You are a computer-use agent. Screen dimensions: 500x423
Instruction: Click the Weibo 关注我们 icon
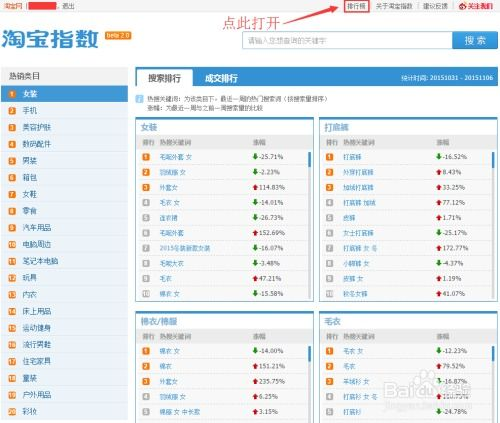click(x=462, y=6)
